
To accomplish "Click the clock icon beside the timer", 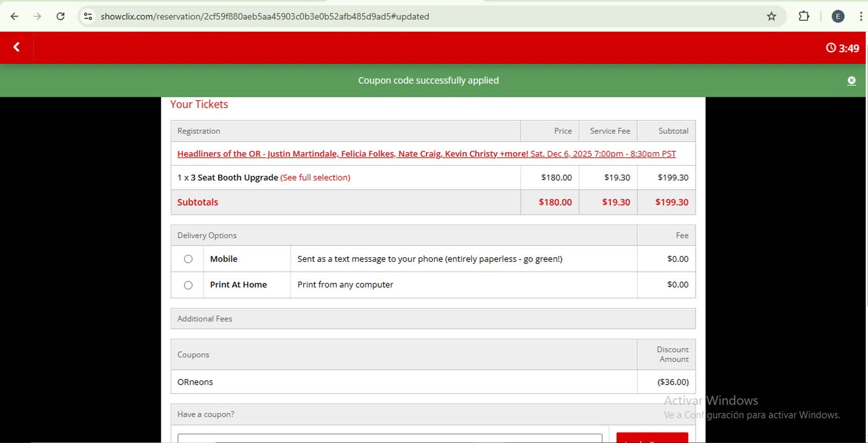I will 831,48.
